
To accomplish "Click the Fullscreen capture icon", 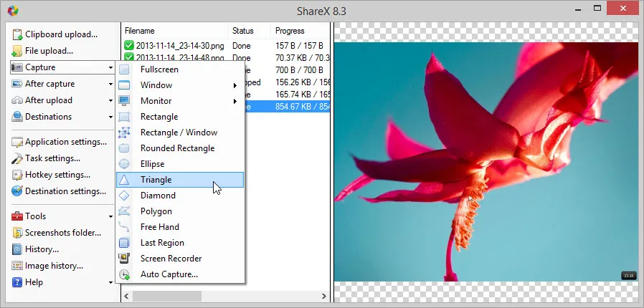I will click(x=124, y=69).
